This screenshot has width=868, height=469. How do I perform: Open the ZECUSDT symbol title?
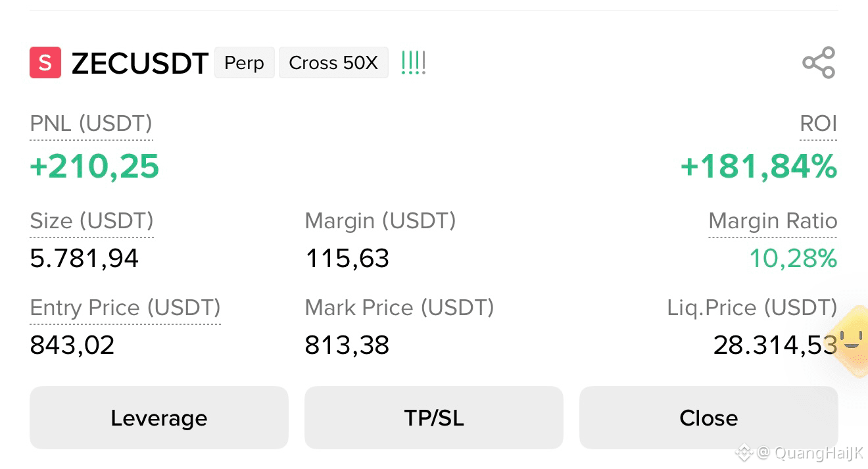pyautogui.click(x=139, y=63)
